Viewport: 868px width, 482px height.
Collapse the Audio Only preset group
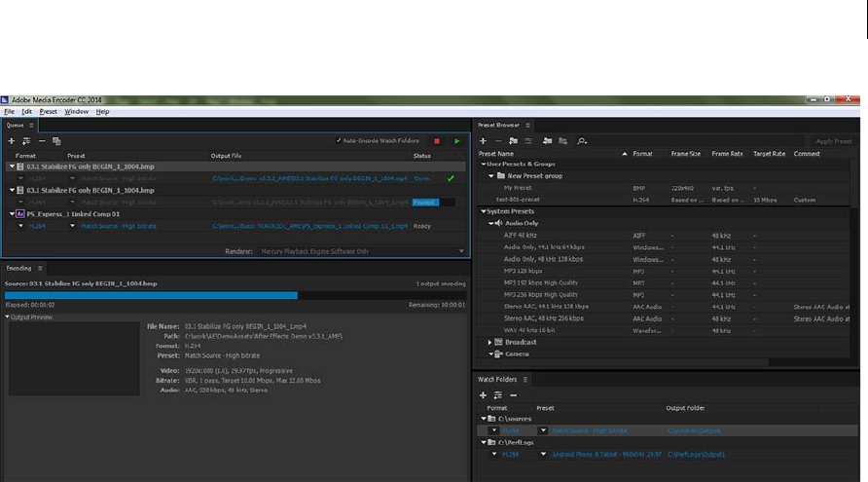(x=490, y=224)
